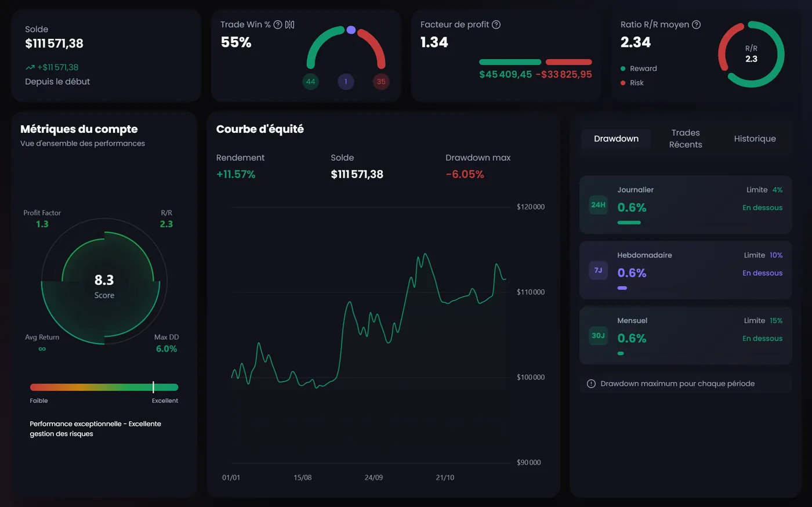Click the 21/10 date axis label
Image resolution: width=812 pixels, height=507 pixels.
(445, 477)
